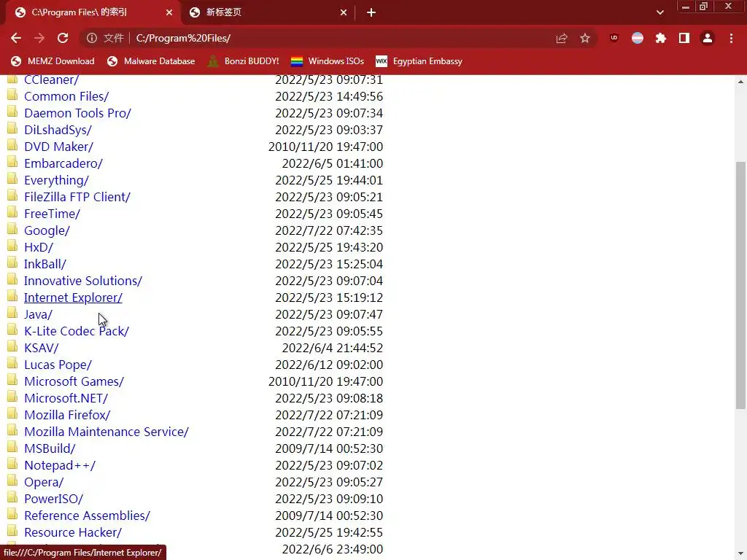Click the folder icon beside Java/
This screenshot has height=560, width=747.
[x=12, y=313]
